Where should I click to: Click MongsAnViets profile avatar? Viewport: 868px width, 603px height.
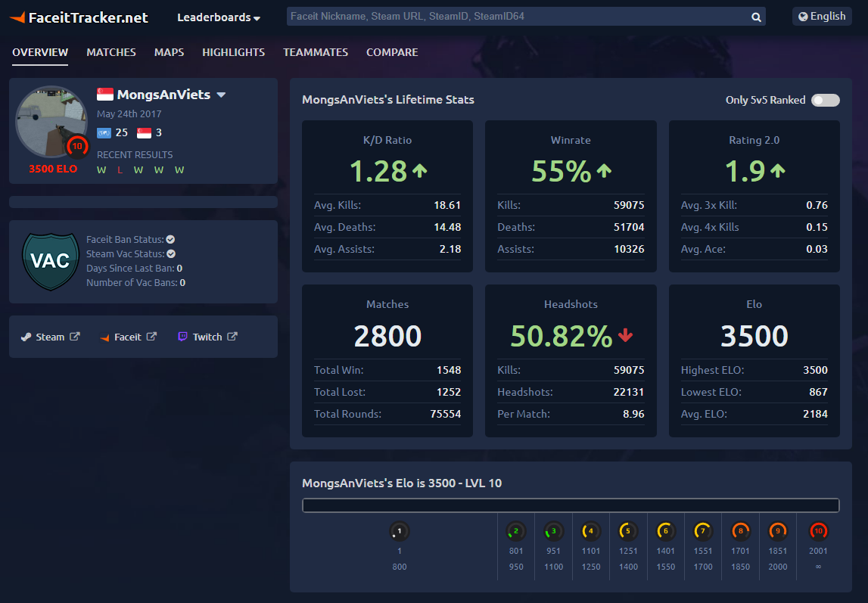click(x=51, y=122)
